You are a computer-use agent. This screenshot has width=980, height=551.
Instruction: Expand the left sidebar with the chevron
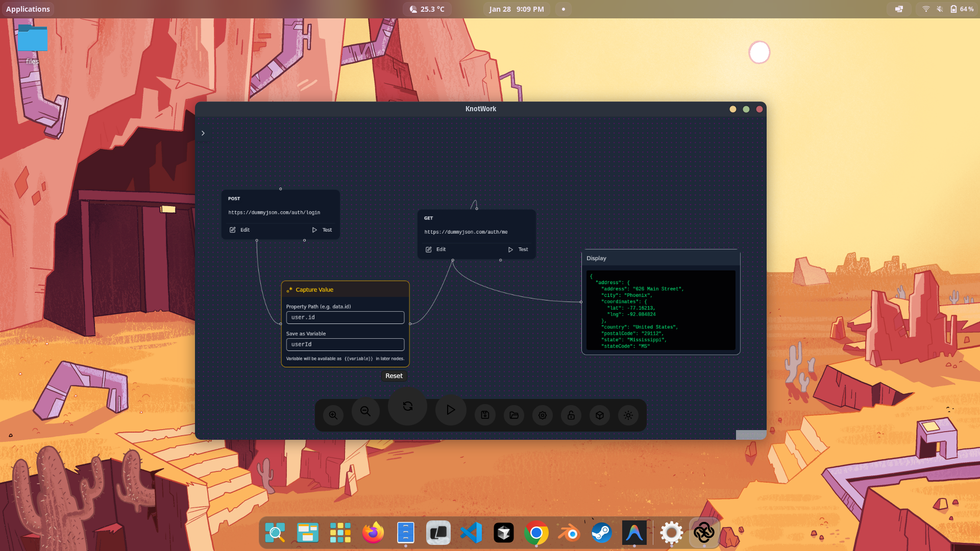pyautogui.click(x=203, y=133)
